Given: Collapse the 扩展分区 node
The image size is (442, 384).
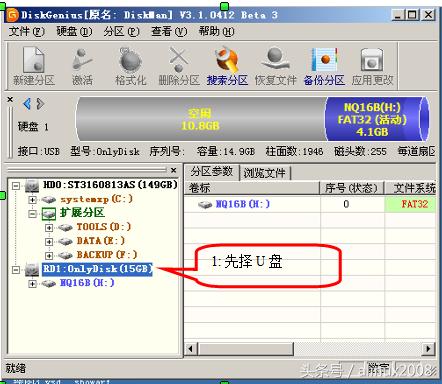Looking at the screenshot, I should point(32,214).
